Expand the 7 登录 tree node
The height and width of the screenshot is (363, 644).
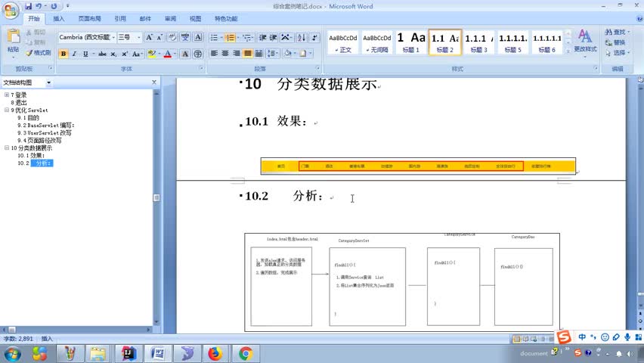[x=7, y=95]
